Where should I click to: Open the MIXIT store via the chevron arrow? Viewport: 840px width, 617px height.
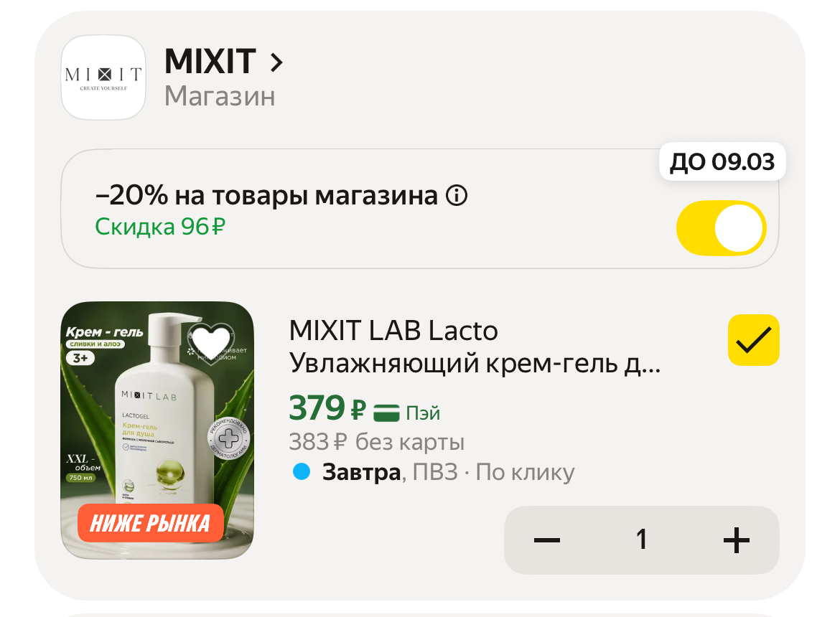pyautogui.click(x=277, y=62)
